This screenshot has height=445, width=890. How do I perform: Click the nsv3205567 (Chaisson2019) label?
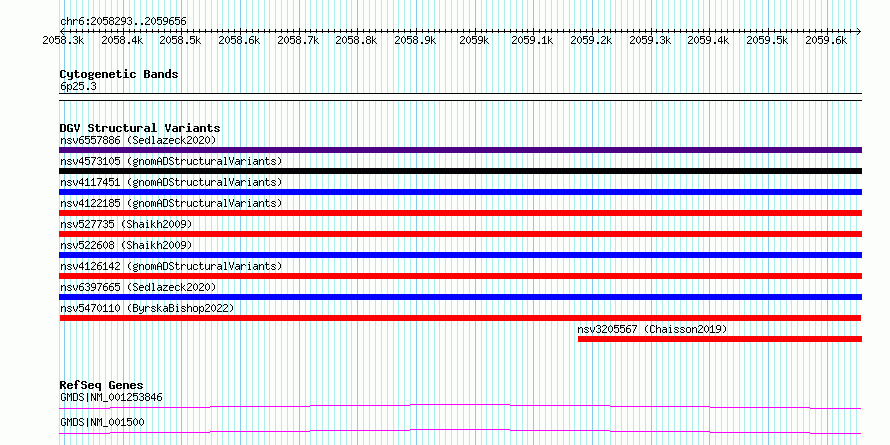(652, 329)
